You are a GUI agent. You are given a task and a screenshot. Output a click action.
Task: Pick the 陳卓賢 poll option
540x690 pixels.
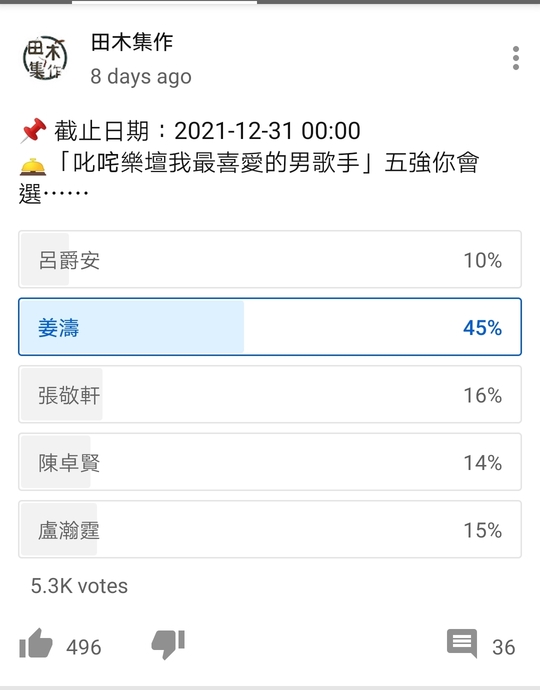pyautogui.click(x=270, y=462)
